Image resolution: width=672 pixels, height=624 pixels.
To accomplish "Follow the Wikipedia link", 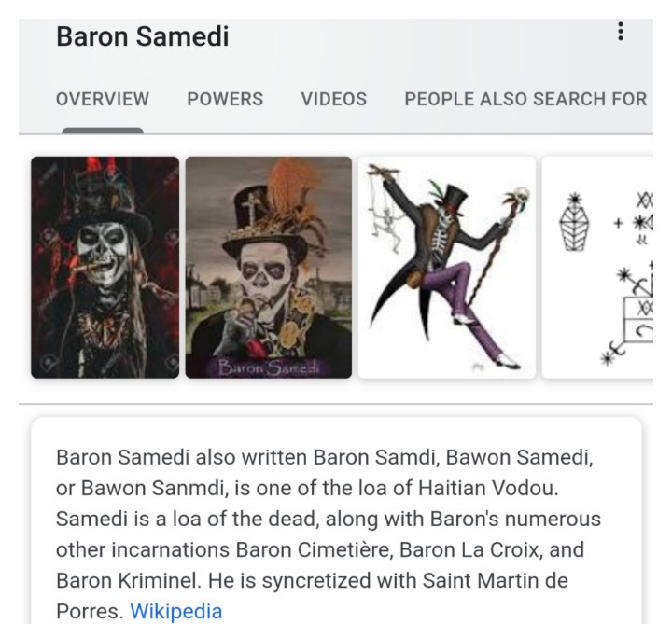I will click(176, 612).
